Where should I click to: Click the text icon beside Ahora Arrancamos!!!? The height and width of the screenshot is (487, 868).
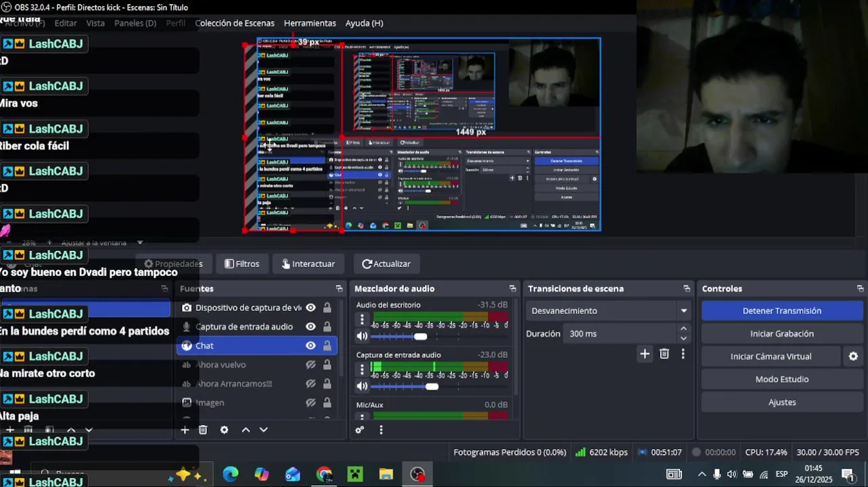pyautogui.click(x=187, y=384)
